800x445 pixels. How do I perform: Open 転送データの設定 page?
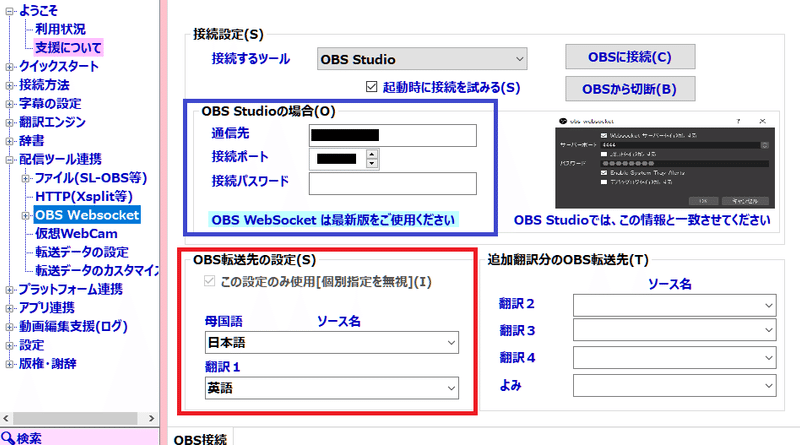point(82,252)
